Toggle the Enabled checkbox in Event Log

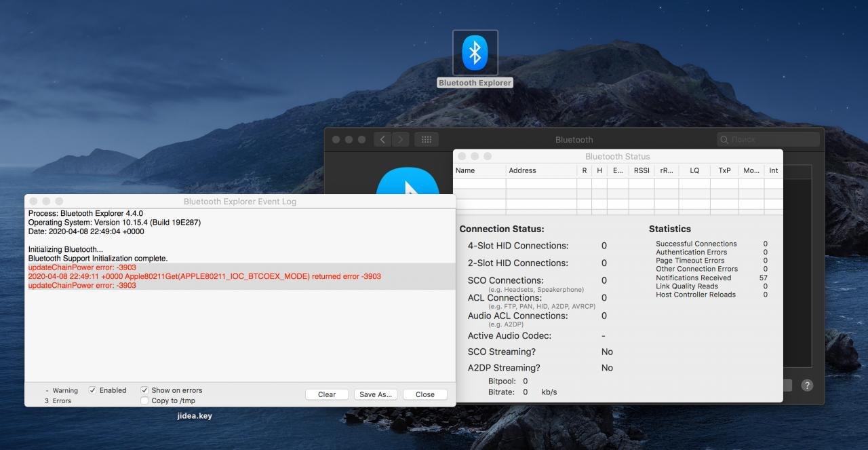pyautogui.click(x=93, y=390)
